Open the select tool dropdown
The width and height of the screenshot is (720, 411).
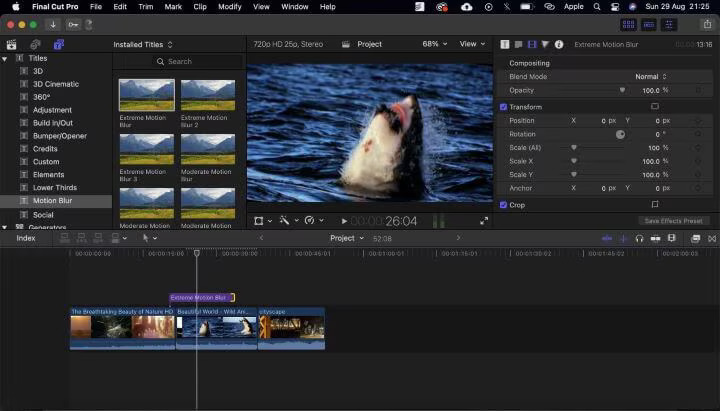[155, 238]
